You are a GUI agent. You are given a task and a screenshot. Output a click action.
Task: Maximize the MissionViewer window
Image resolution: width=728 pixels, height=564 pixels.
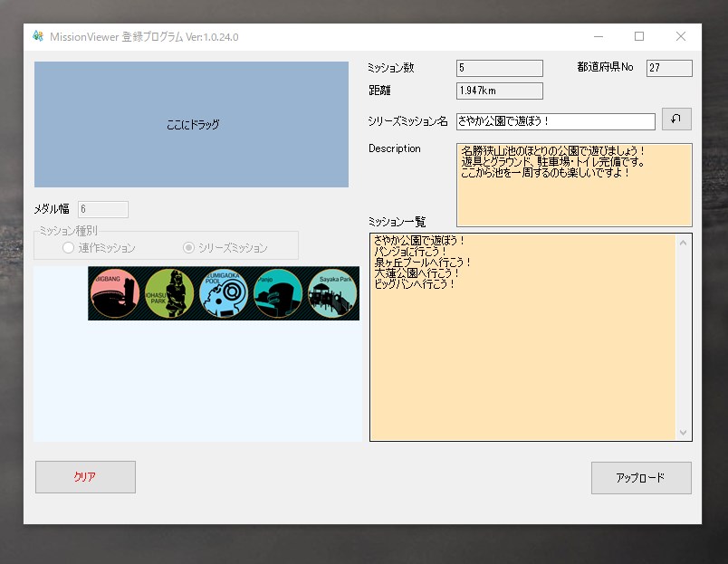[639, 37]
